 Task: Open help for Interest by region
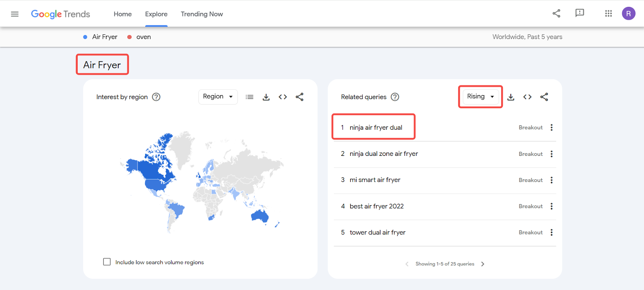156,97
